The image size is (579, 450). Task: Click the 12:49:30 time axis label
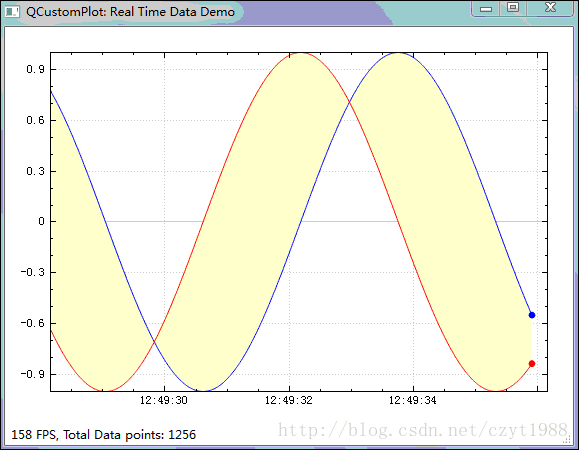coord(164,400)
